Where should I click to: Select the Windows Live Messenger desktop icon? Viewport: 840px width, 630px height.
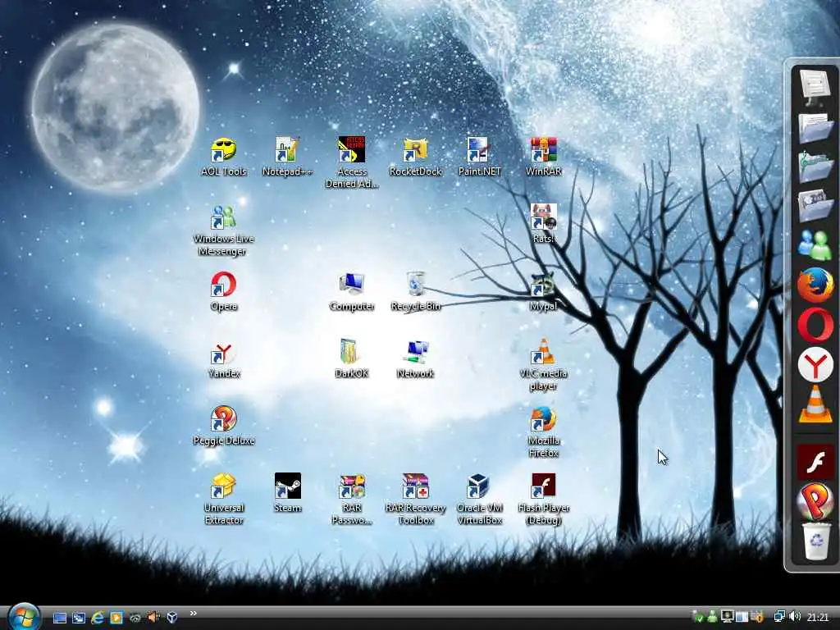(223, 231)
